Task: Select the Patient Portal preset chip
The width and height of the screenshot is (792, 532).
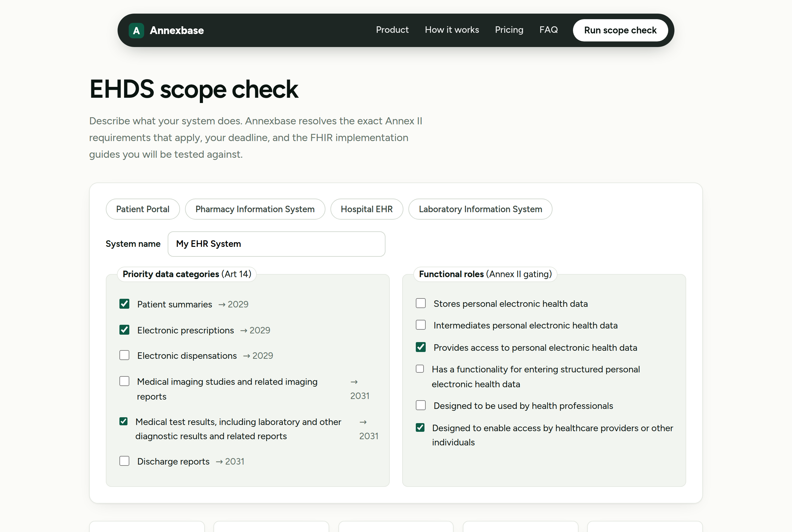Action: click(x=143, y=209)
